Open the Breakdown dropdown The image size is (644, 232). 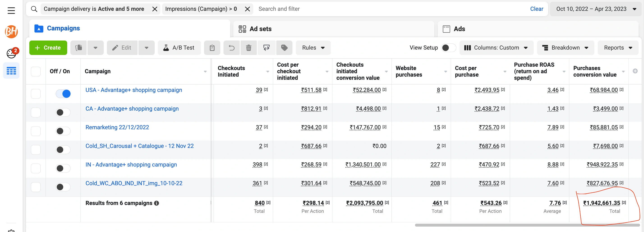coord(566,48)
